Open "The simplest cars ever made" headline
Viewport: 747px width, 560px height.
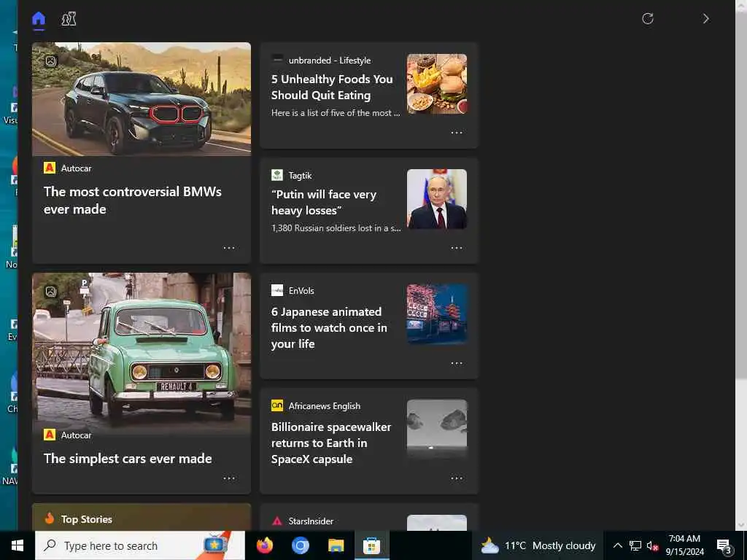pos(128,459)
